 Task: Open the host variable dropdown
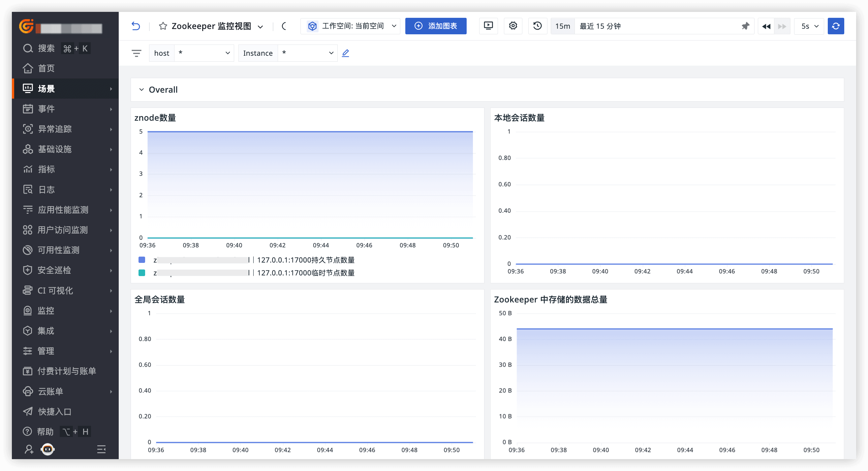point(204,53)
